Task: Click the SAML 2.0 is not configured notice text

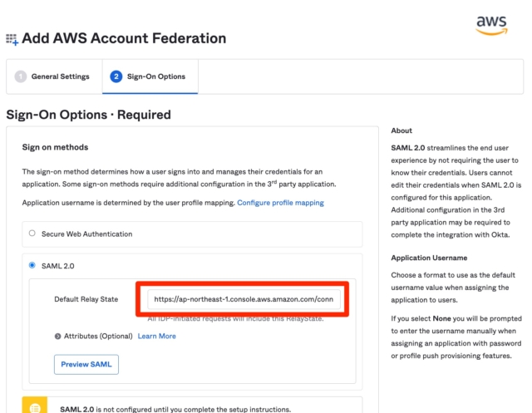Action: click(x=175, y=409)
